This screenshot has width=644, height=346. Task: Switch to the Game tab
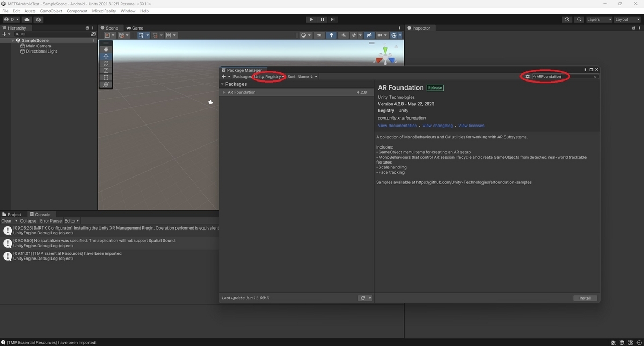pos(135,28)
